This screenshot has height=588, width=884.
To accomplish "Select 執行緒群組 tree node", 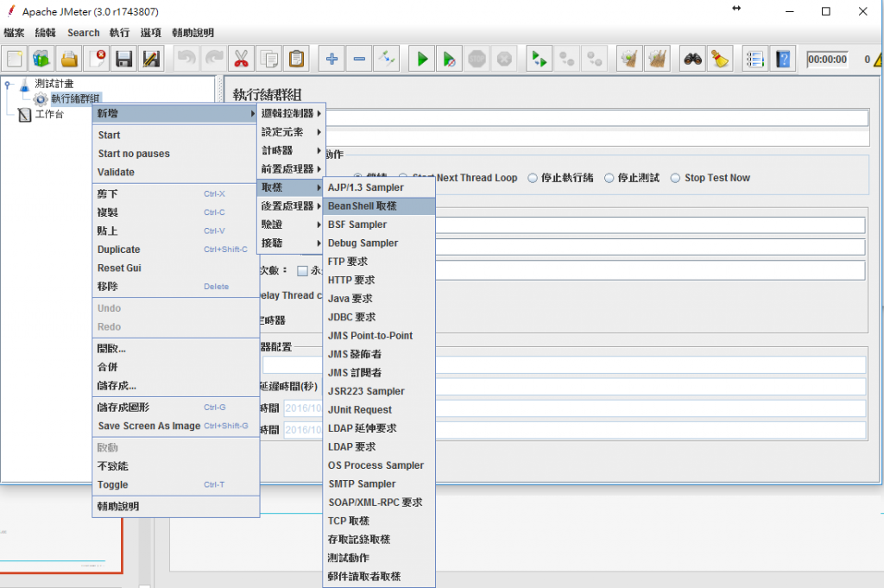I will (x=76, y=98).
